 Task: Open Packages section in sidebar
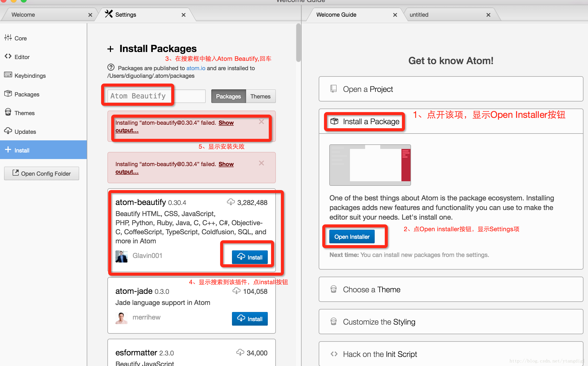tap(43, 94)
